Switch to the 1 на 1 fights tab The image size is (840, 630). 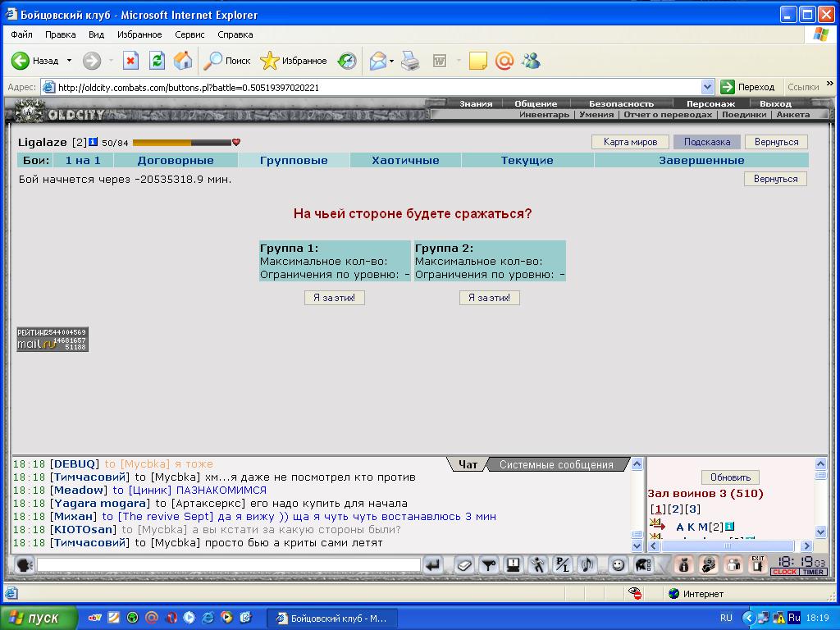coord(83,160)
